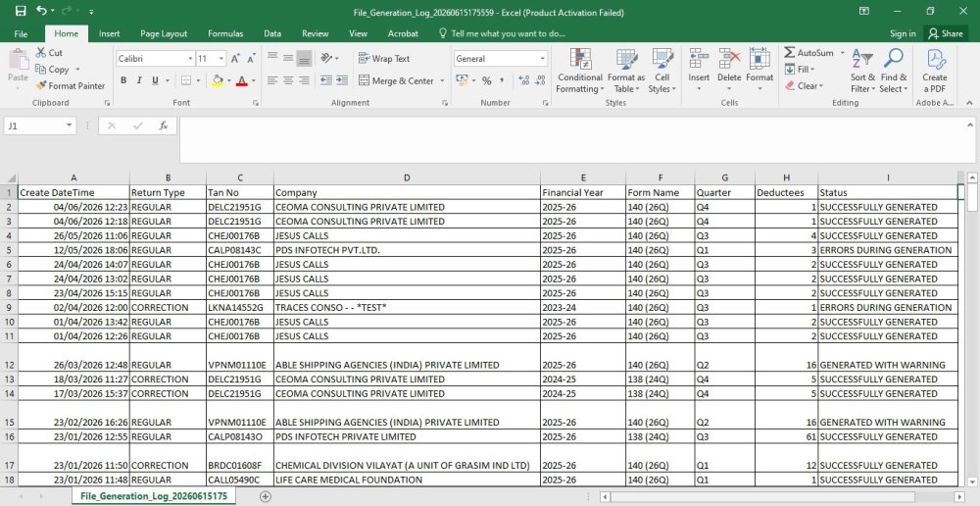Viewport: 980px width, 506px height.
Task: Open the fill color dropdown arrow
Action: pyautogui.click(x=228, y=80)
